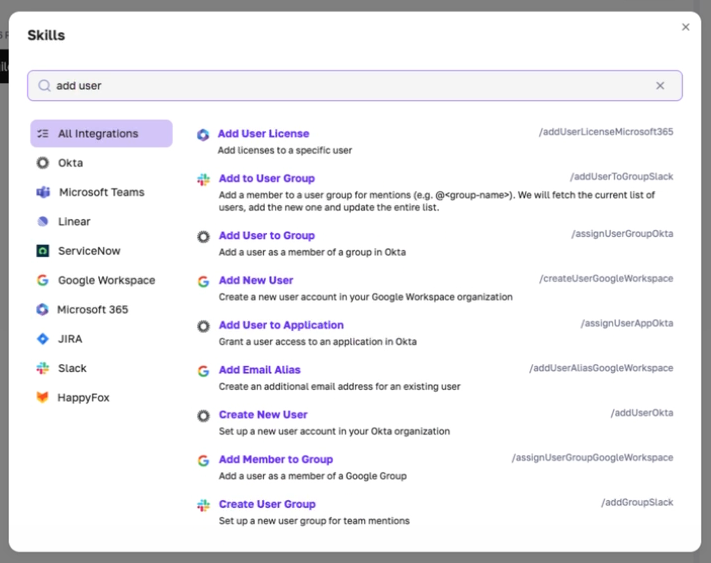The width and height of the screenshot is (711, 563).
Task: Clear the 'add user' search text
Action: pyautogui.click(x=660, y=85)
